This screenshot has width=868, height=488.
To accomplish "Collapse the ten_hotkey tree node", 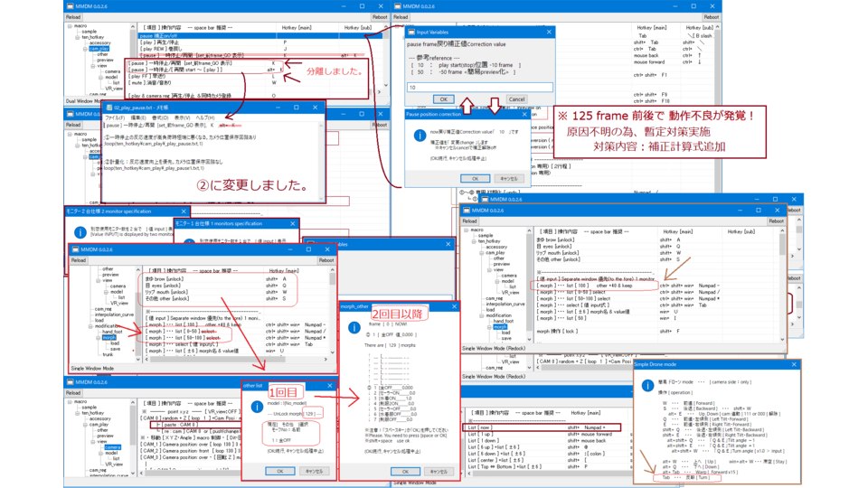I will [x=77, y=37].
